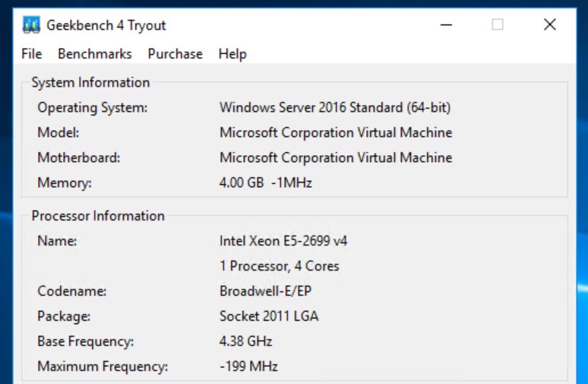Minimize the Geekbench 4 Tryout window

tap(446, 25)
